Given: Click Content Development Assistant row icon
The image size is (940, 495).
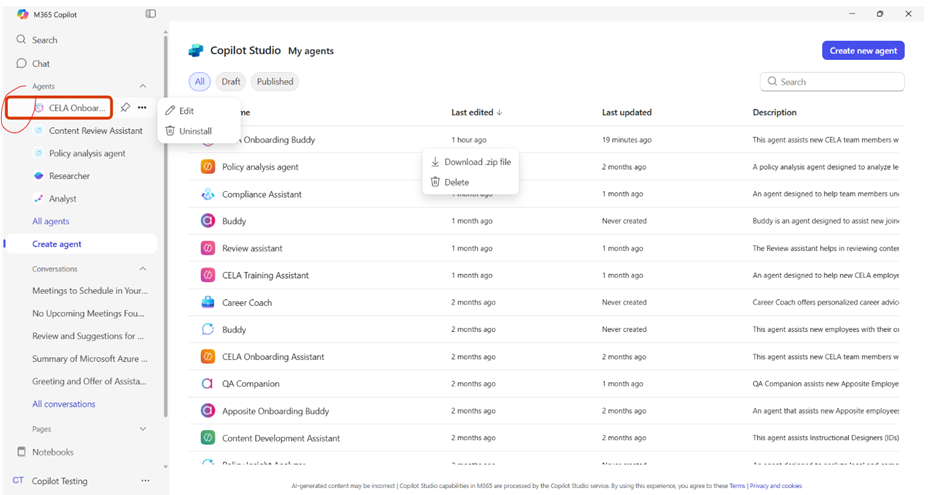Looking at the screenshot, I should coord(207,438).
